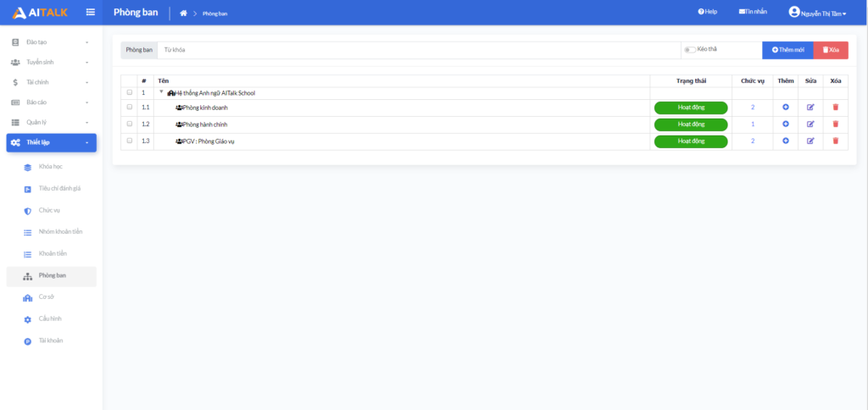The image size is (868, 410).
Task: Toggle the Kéo thả switch
Action: click(690, 50)
